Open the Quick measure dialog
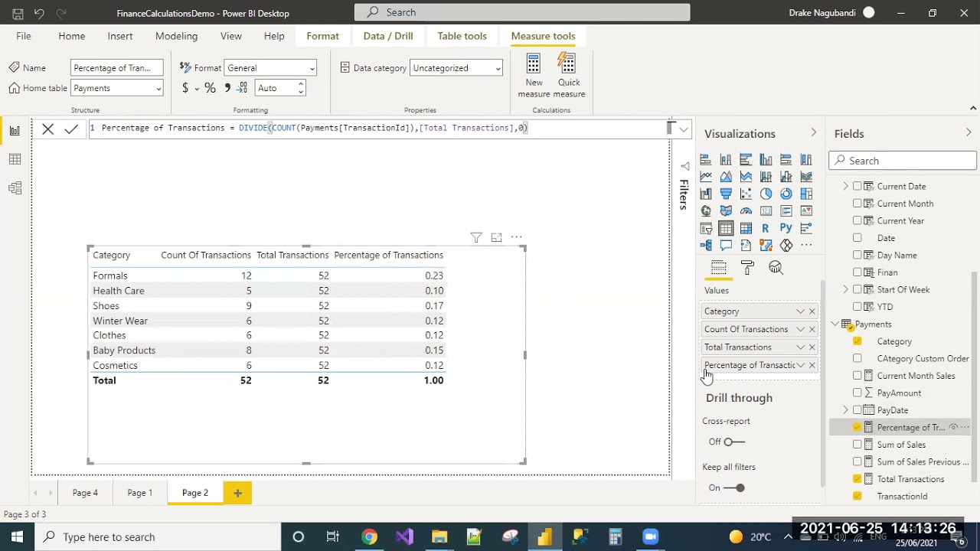980x551 pixels. pos(569,75)
